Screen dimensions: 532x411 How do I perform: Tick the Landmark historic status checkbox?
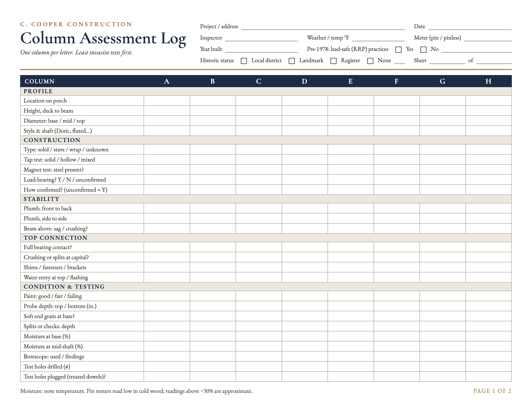coord(292,61)
